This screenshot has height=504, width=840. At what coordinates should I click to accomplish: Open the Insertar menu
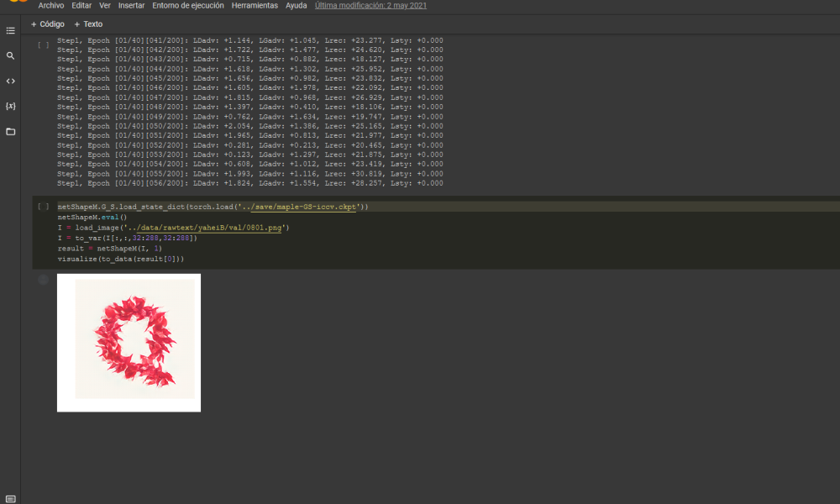[x=131, y=5]
